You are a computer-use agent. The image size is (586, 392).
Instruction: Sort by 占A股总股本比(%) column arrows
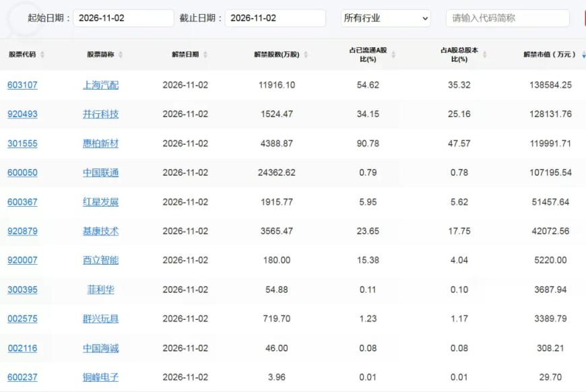tap(484, 55)
